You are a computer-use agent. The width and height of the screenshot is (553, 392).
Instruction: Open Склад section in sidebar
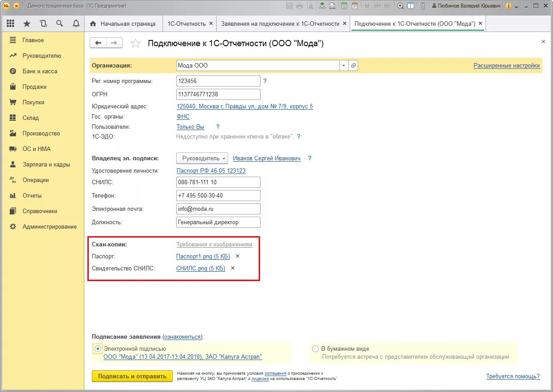(42, 118)
